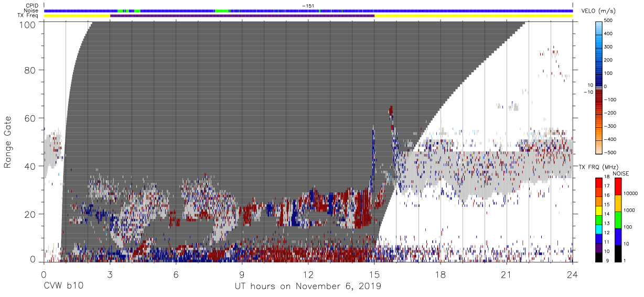644x297 pixels.
Task: Click the 3 tick on UT hours axis
Action: pyautogui.click(x=110, y=274)
